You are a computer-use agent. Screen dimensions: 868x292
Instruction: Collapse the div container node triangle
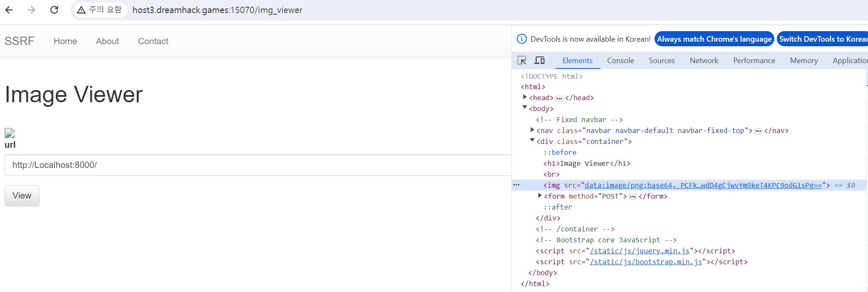(532, 141)
